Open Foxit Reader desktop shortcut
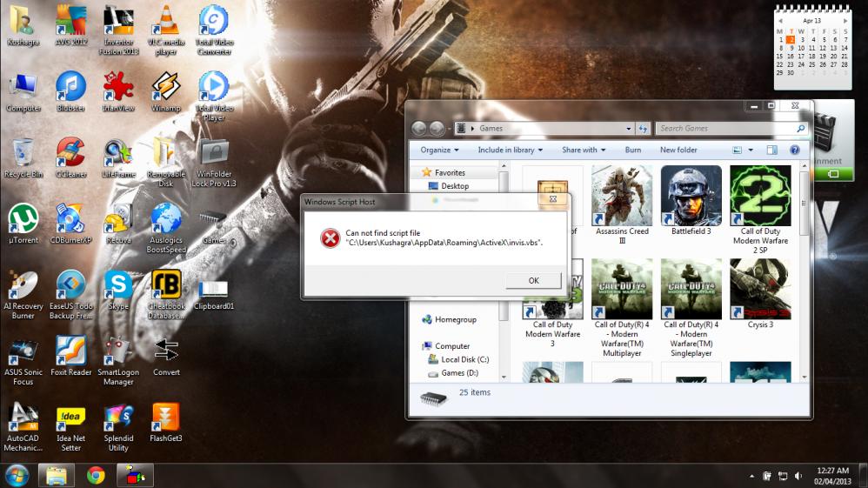This screenshot has width=868, height=488. click(70, 356)
